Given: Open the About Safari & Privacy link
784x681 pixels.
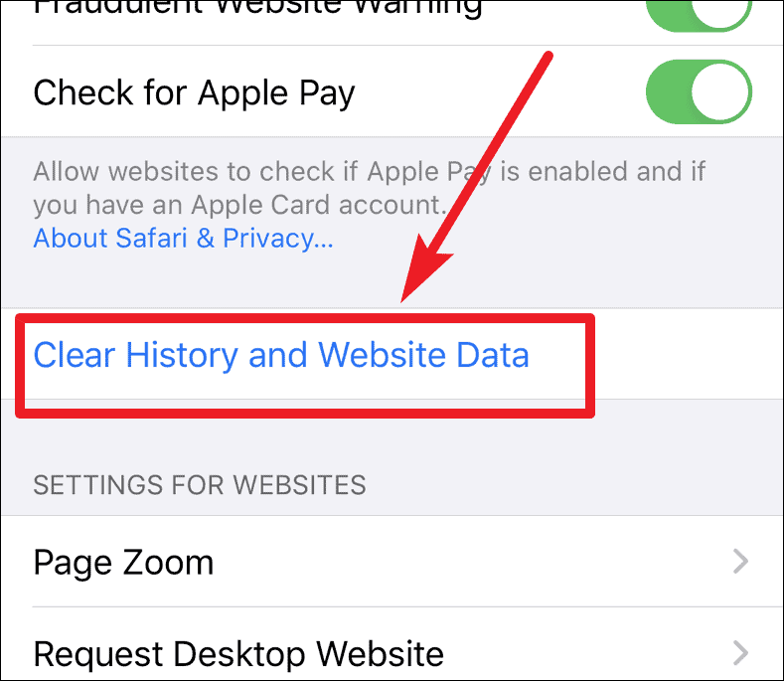Looking at the screenshot, I should [183, 238].
